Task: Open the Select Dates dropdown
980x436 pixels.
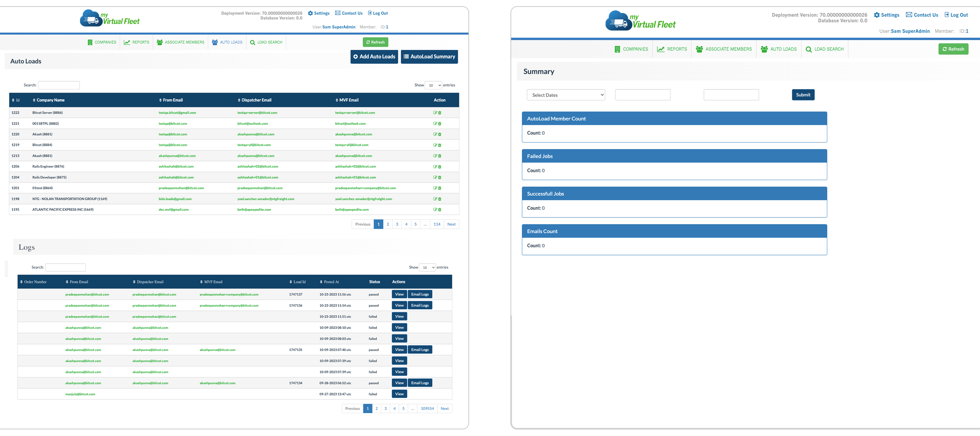Action: [x=566, y=95]
